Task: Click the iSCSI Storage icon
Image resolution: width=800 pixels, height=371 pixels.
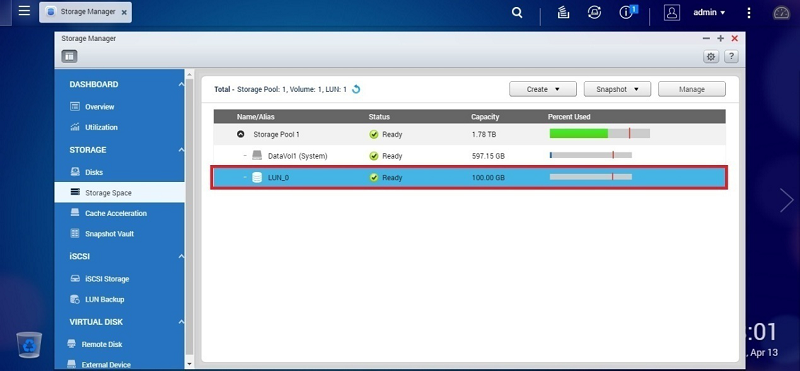Action: [x=75, y=279]
